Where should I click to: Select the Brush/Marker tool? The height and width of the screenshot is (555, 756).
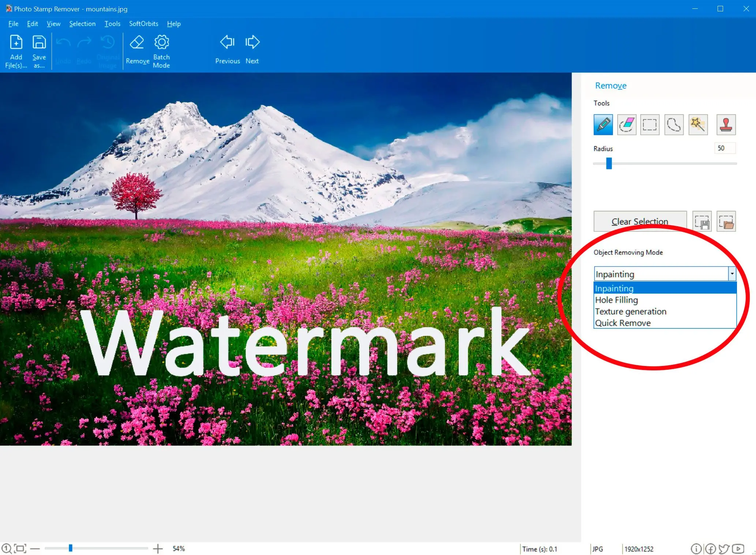[x=603, y=124]
